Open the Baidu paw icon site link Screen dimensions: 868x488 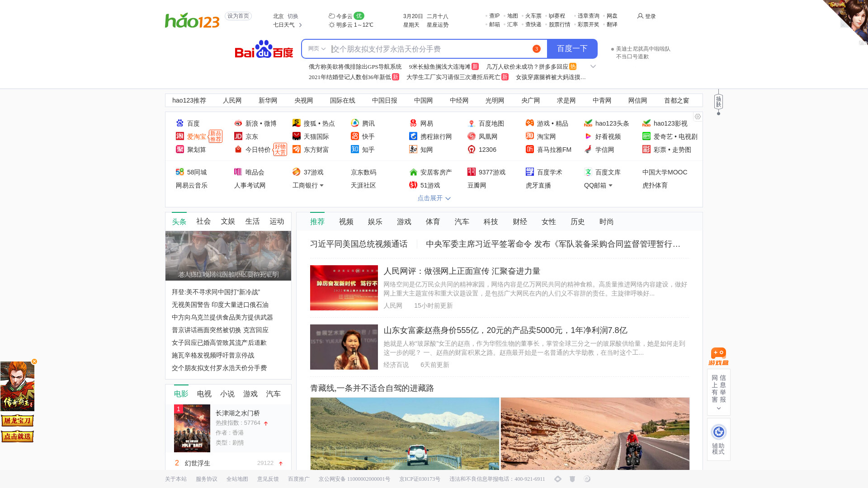(x=180, y=123)
